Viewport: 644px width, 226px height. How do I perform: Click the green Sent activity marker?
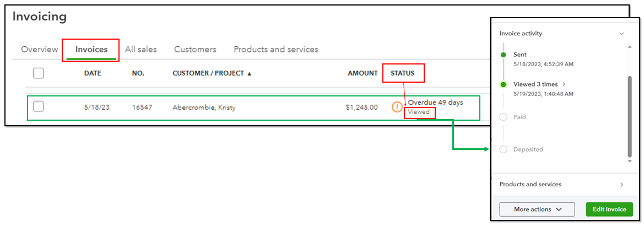(503, 55)
